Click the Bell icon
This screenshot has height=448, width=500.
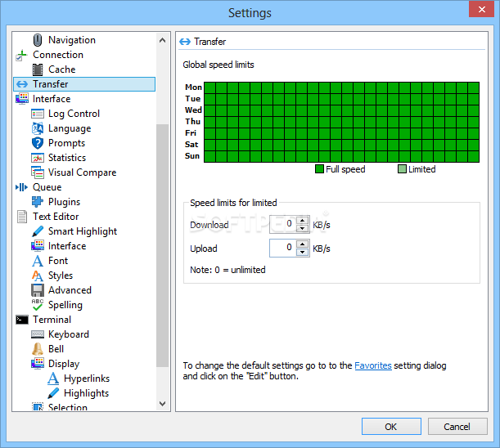point(38,349)
